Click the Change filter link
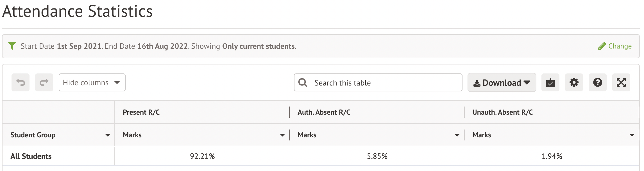 click(x=615, y=46)
